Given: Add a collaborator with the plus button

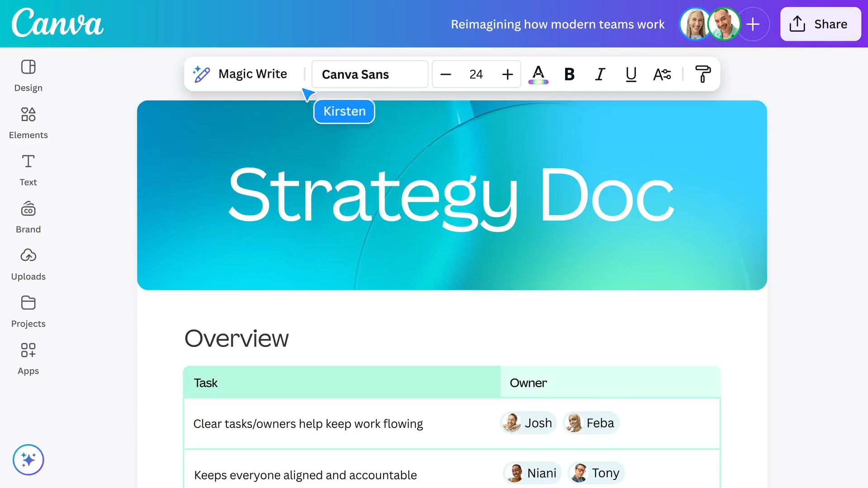Looking at the screenshot, I should [x=753, y=24].
